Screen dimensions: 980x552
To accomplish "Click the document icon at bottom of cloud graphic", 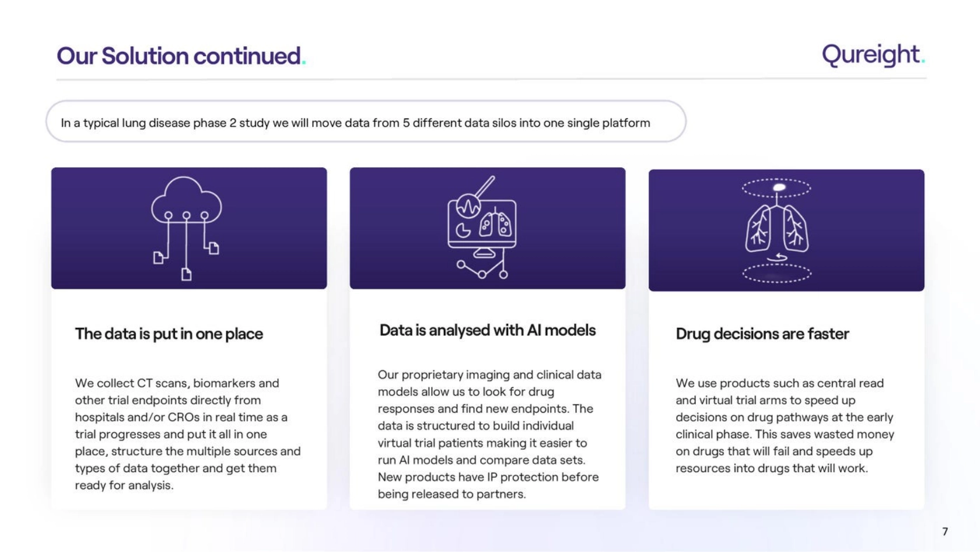I will click(186, 274).
